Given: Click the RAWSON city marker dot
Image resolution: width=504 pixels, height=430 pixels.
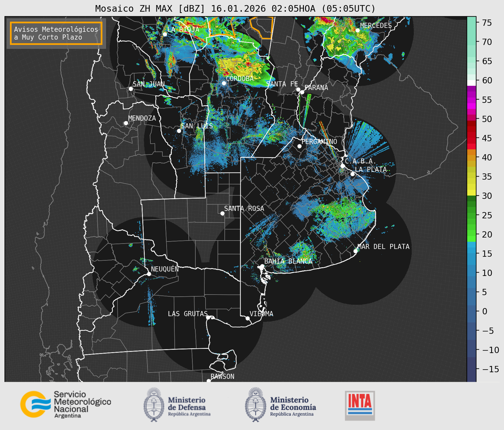Looking at the screenshot, I should [209, 381].
